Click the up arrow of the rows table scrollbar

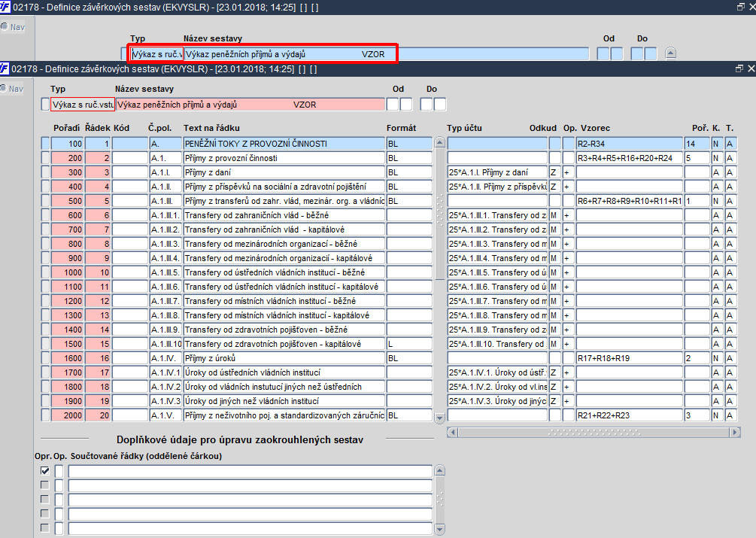(x=439, y=142)
